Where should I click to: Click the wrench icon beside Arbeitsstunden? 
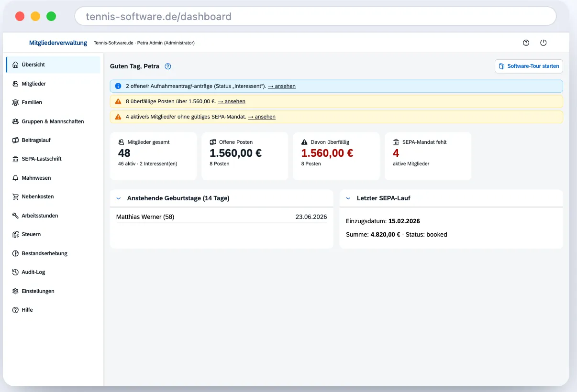15,216
